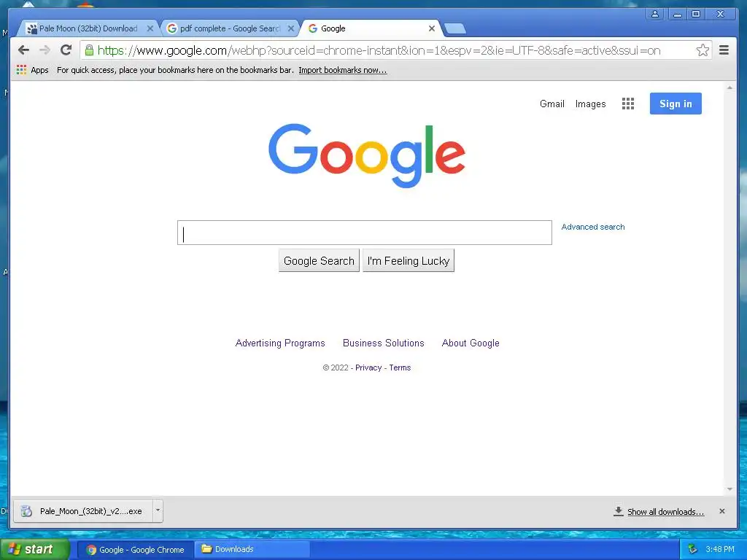Screen dimensions: 747x560
Task: Open the Apps shortcut in bookmarks bar
Action: (32, 70)
